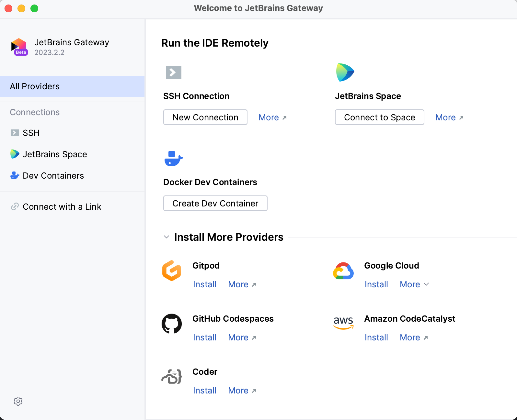This screenshot has width=517, height=420.
Task: Click the SSH terminal icon in the sidebar
Action: pos(15,133)
